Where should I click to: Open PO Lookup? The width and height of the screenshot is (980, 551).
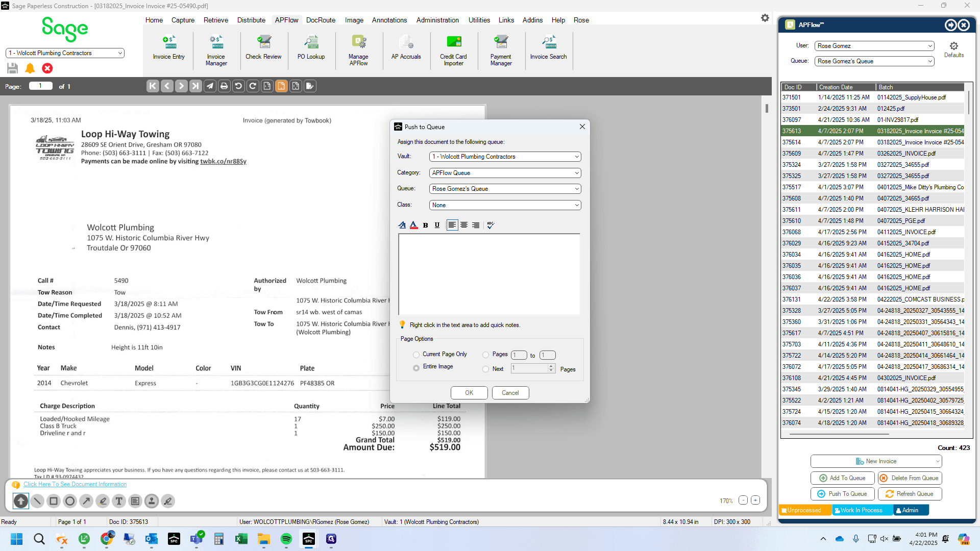point(311,48)
